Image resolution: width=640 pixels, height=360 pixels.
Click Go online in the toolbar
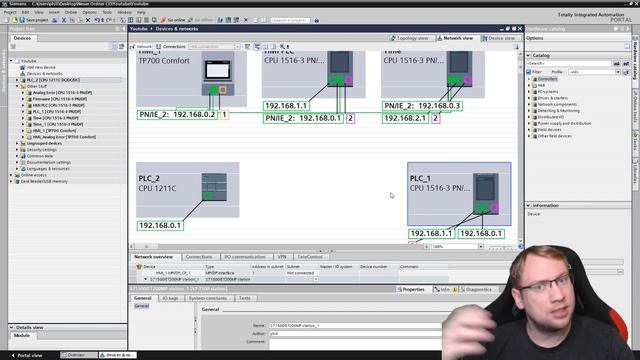pyautogui.click(x=173, y=20)
